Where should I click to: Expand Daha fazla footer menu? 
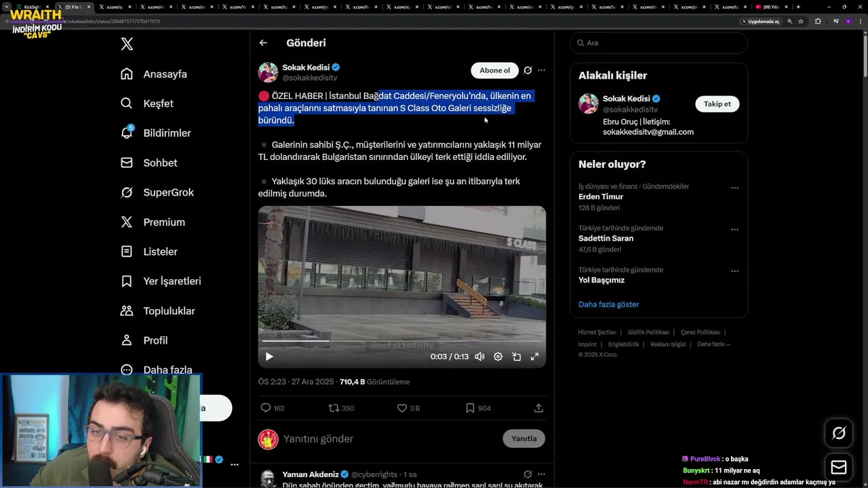pos(713,344)
